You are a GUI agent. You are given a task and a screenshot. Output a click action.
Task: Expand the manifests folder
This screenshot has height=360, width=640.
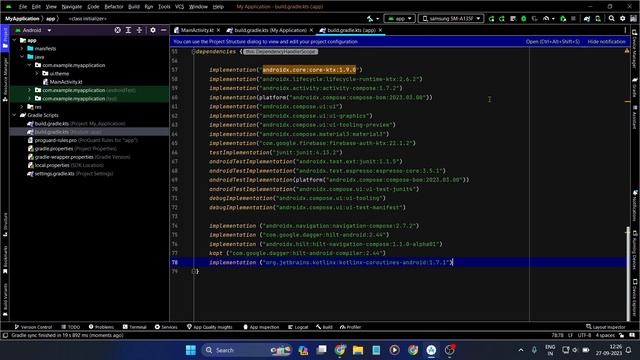tap(22, 49)
